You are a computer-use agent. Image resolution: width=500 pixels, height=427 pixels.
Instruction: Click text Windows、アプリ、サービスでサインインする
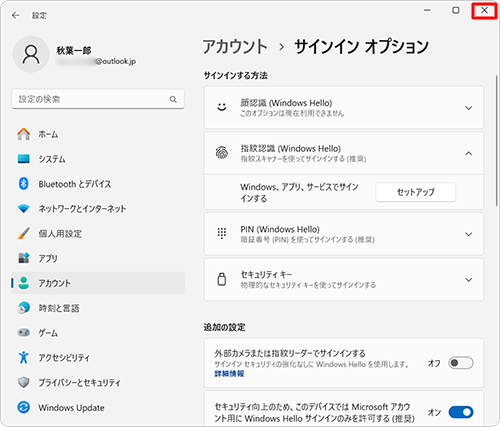pos(299,192)
